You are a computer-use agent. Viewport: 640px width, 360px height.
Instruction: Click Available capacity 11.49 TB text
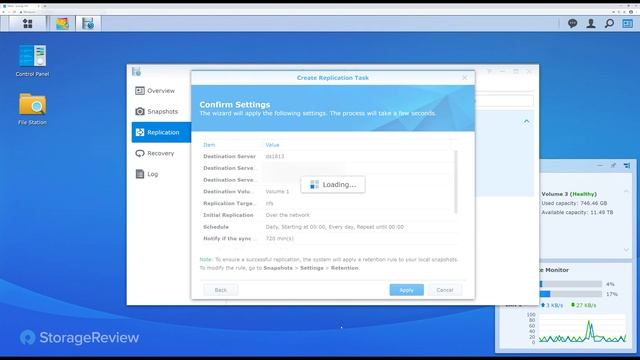[x=577, y=213]
